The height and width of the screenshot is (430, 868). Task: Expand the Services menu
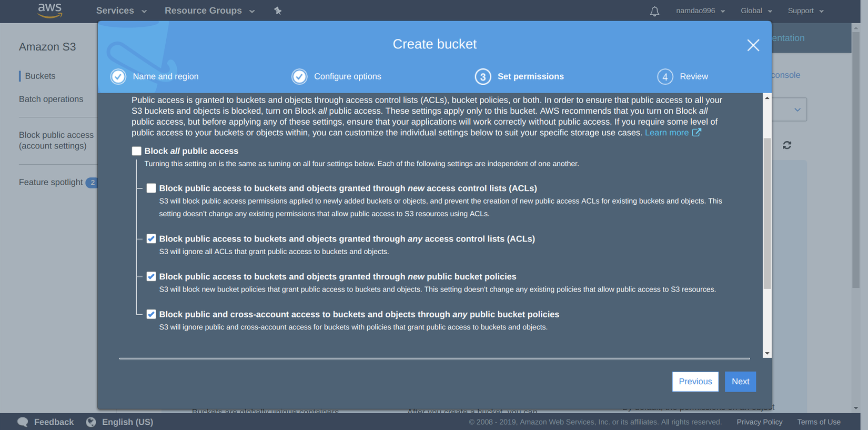(x=122, y=11)
